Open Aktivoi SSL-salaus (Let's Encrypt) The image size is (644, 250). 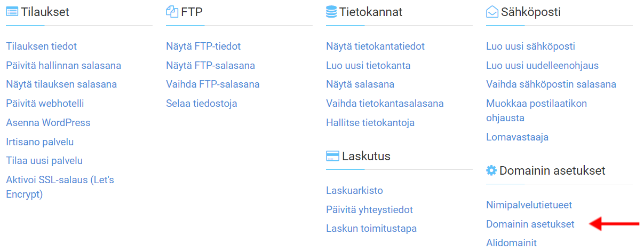(60, 187)
